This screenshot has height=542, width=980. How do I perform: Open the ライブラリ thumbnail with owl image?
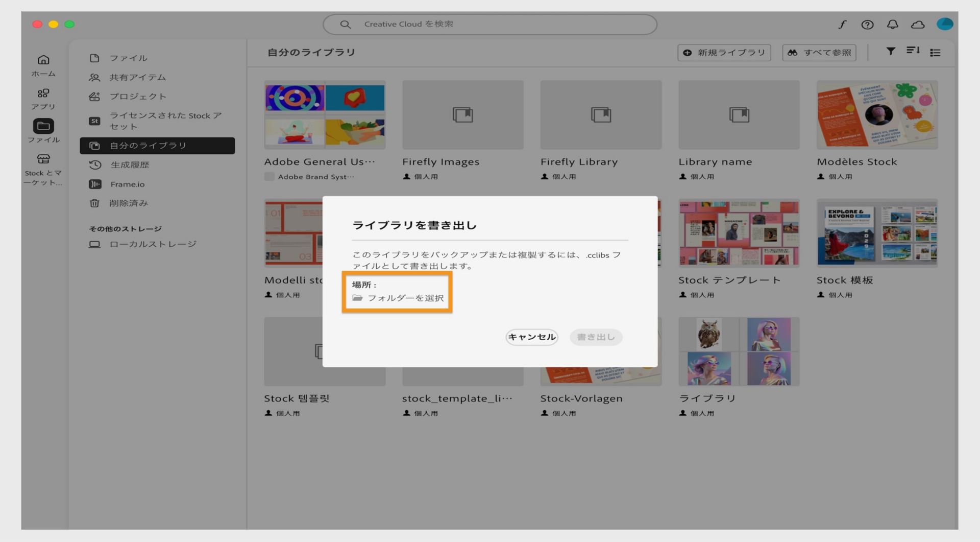click(x=739, y=351)
